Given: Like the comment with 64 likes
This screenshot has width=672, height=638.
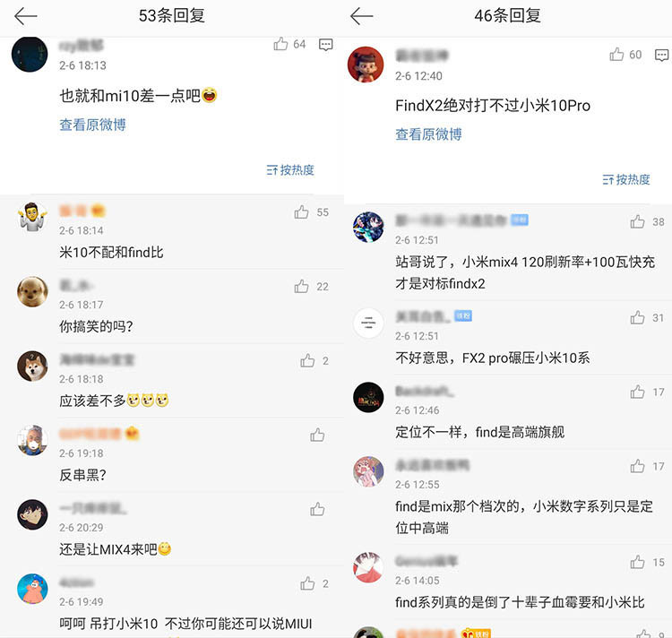Looking at the screenshot, I should point(280,44).
